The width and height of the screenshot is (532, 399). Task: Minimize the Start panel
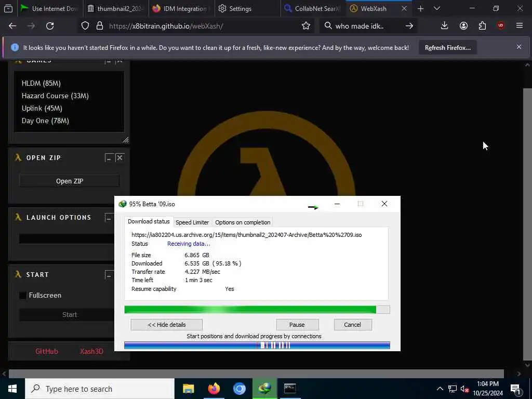(109, 275)
